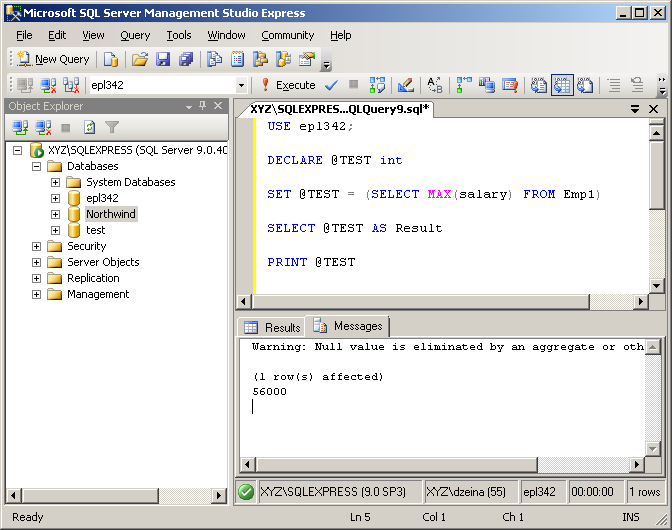This screenshot has height=530, width=672.
Task: Display Estimated Execution Plan icon
Action: (x=377, y=85)
